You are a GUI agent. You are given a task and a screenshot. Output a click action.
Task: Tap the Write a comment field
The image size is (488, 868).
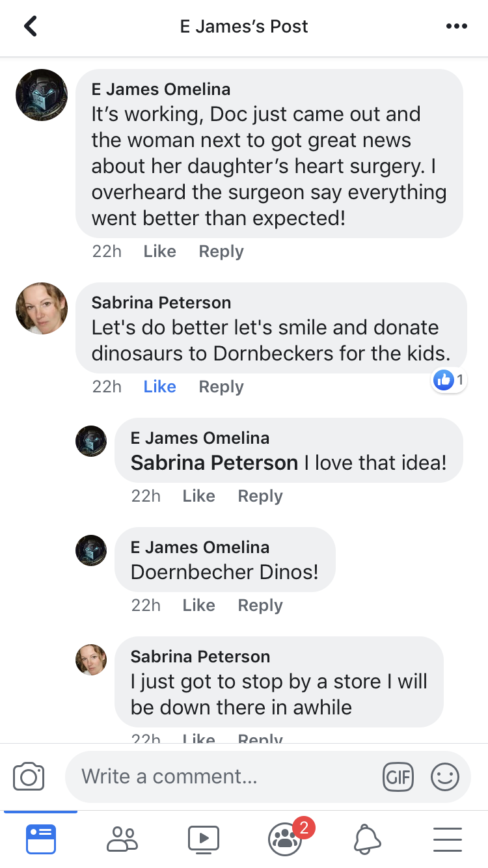[x=221, y=777]
